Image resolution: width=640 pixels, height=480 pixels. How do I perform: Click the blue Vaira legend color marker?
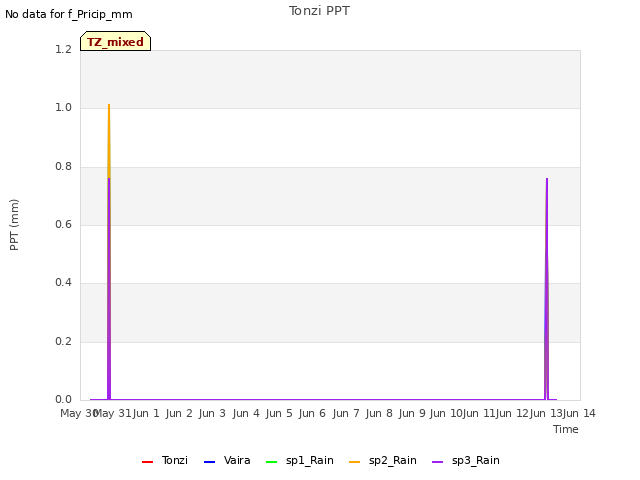pyautogui.click(x=209, y=462)
